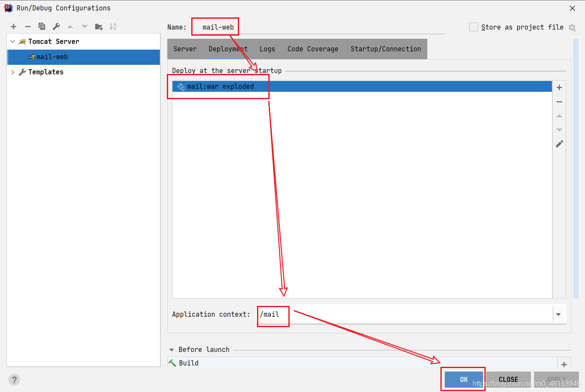
Task: Enable Store as project file checkbox
Action: pyautogui.click(x=473, y=27)
